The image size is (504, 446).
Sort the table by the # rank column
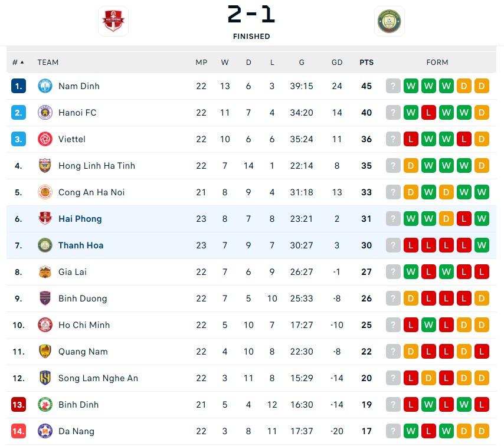pyautogui.click(x=18, y=63)
